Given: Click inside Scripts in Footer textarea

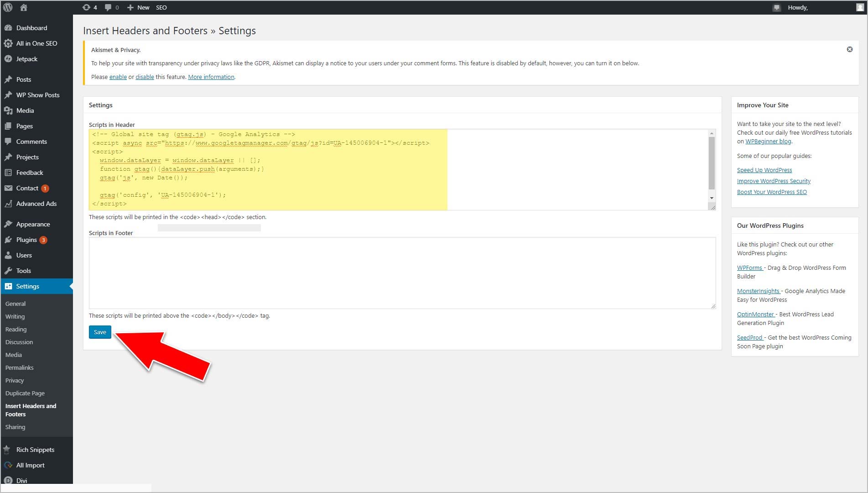Looking at the screenshot, I should (x=402, y=273).
